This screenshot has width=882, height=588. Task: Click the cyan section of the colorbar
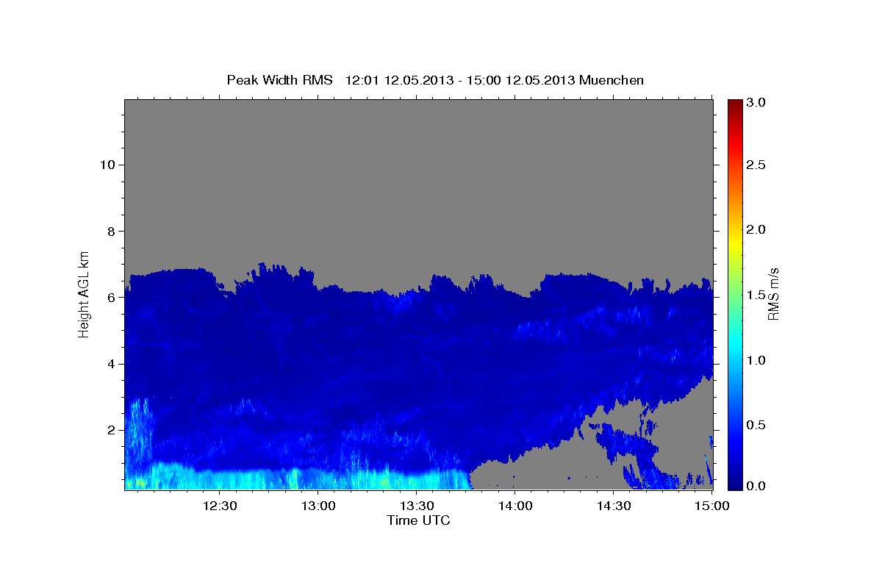click(x=734, y=349)
